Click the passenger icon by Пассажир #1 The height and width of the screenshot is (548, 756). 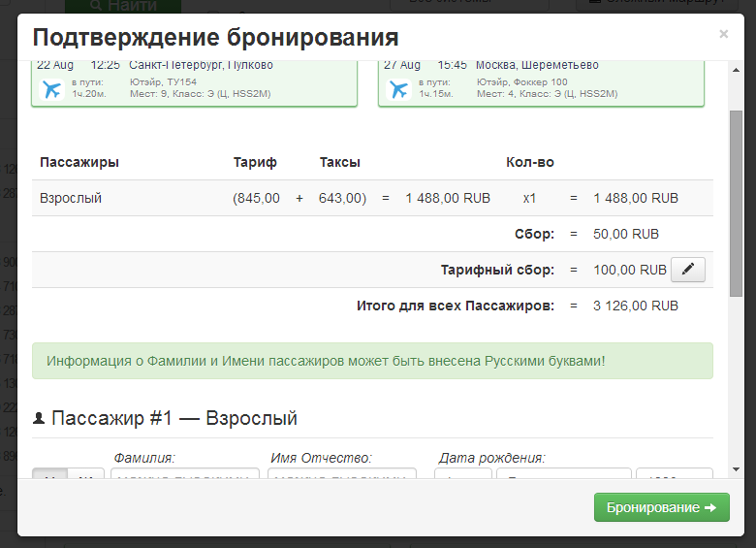point(39,418)
